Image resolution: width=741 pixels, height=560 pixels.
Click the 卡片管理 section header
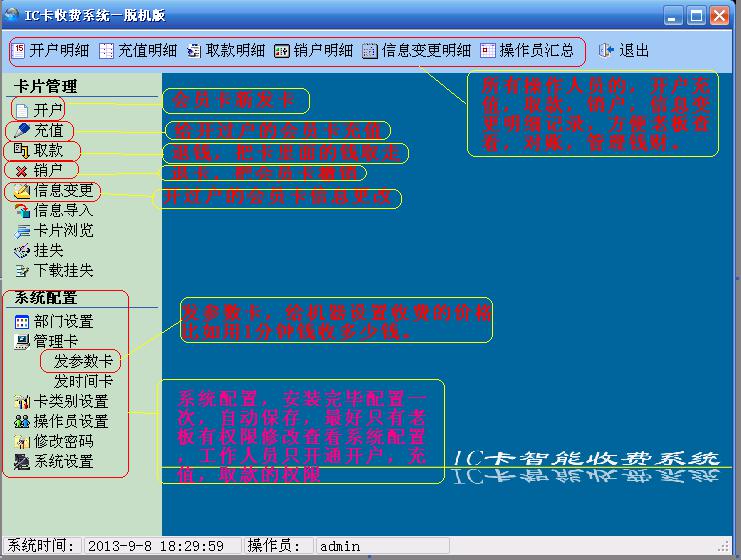pyautogui.click(x=45, y=86)
